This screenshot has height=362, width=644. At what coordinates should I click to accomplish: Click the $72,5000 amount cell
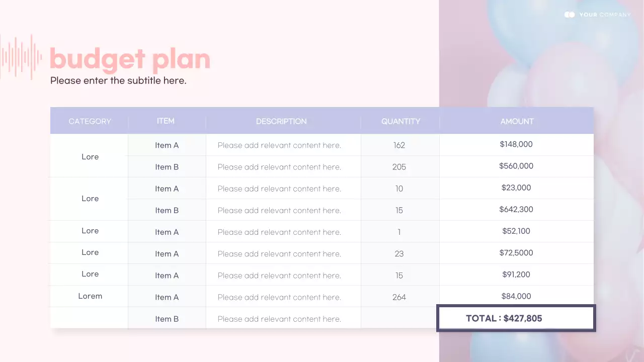[x=516, y=253]
